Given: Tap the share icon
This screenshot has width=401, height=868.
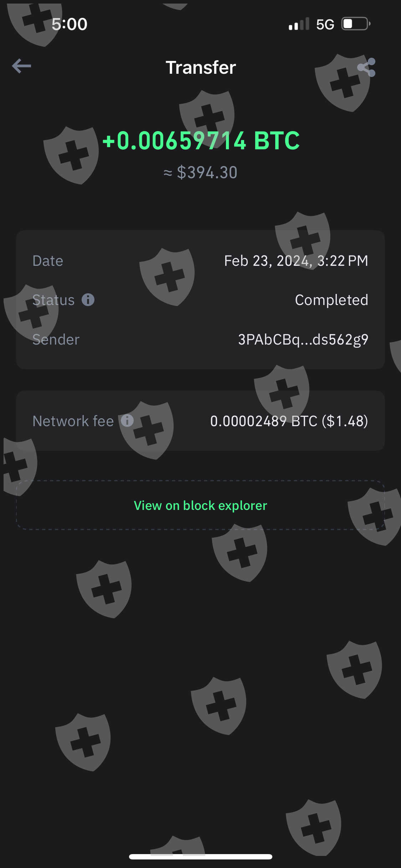Looking at the screenshot, I should (x=366, y=67).
